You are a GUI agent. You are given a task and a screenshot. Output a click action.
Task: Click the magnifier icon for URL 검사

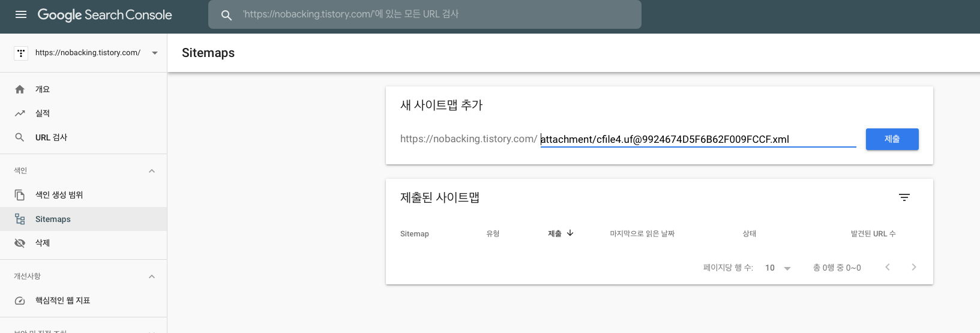click(x=20, y=137)
